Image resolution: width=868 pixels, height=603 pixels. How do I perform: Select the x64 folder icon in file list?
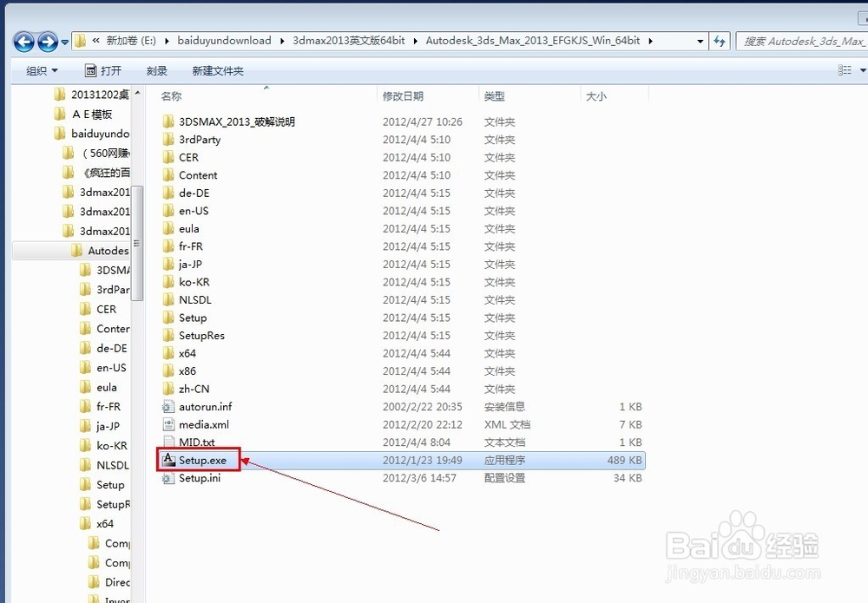click(x=168, y=353)
